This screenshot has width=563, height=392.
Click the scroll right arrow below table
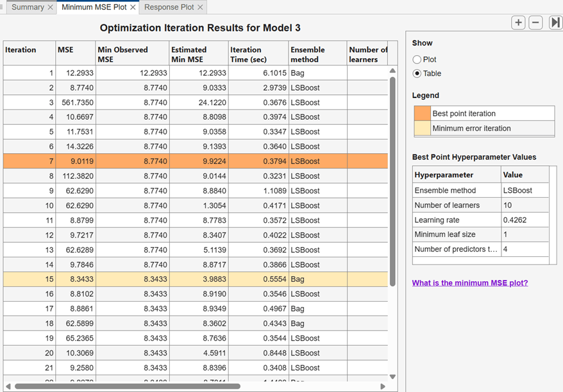(383, 386)
